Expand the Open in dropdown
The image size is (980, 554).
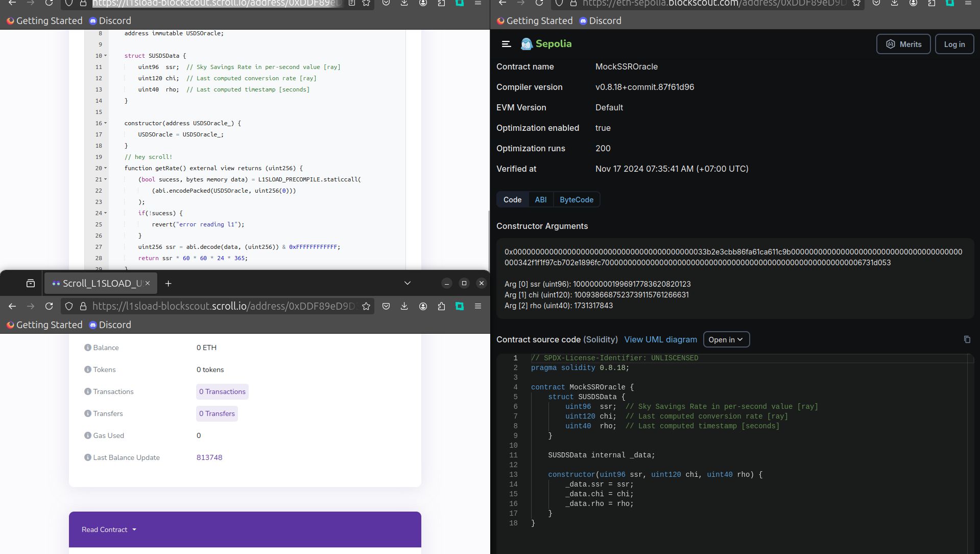click(726, 339)
